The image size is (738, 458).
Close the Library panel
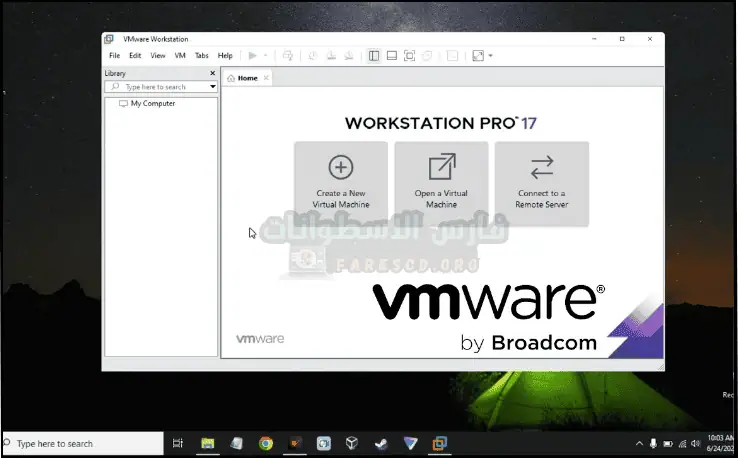coord(212,73)
